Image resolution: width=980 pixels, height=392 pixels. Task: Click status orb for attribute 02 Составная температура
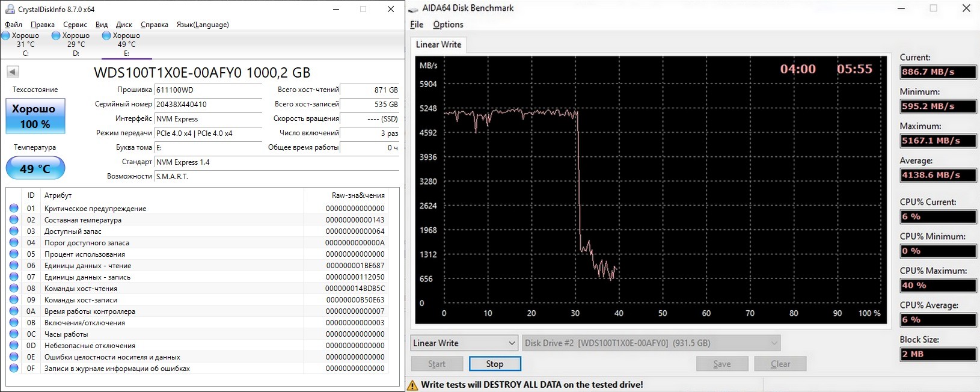tap(14, 219)
